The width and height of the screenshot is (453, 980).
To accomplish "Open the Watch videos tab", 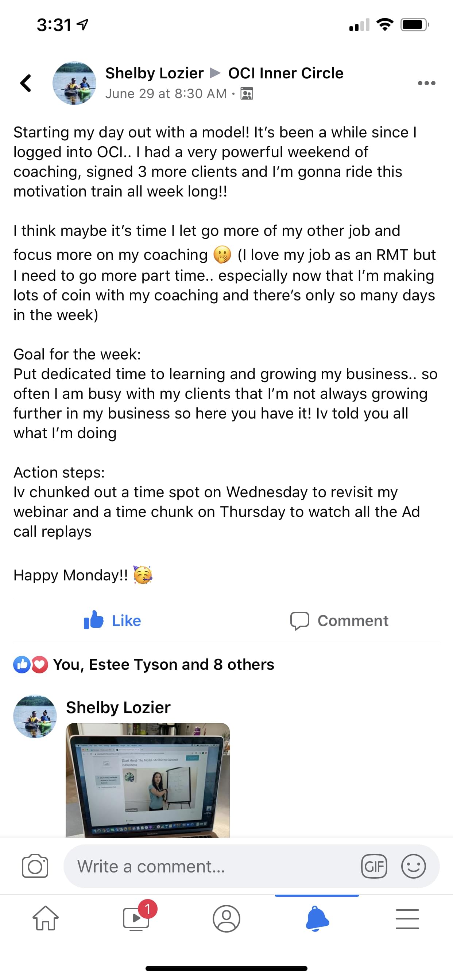I will tap(136, 918).
